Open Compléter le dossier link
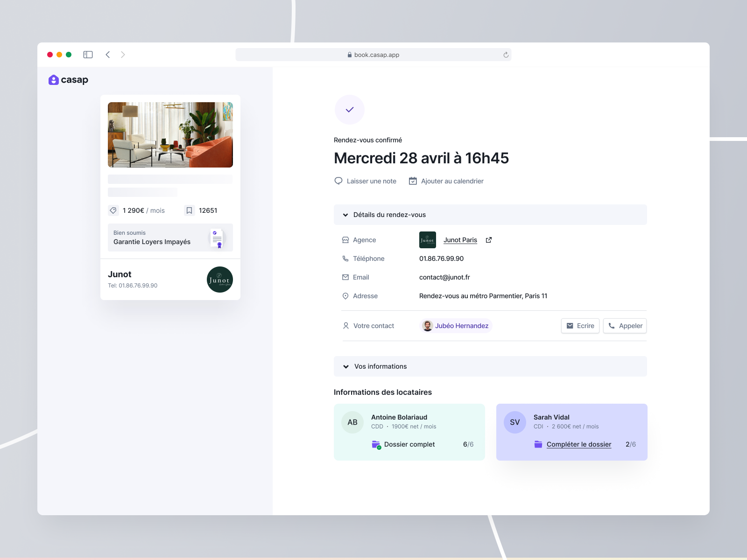747x560 pixels. coord(579,444)
